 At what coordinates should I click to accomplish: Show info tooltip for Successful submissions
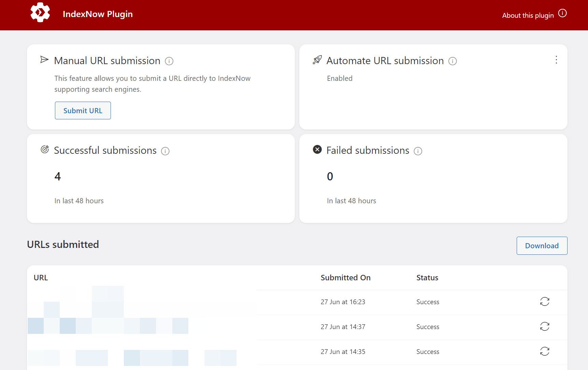point(165,151)
